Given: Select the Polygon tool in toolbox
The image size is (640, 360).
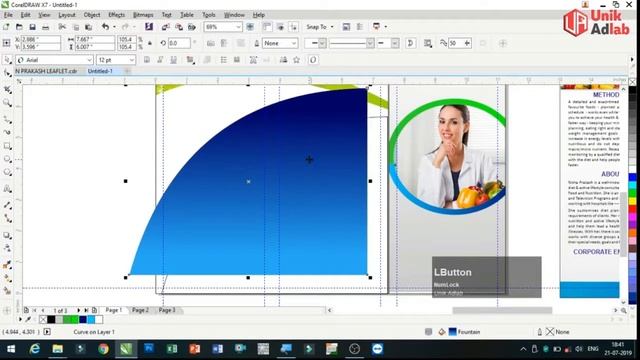Looking at the screenshot, I should coord(7,172).
